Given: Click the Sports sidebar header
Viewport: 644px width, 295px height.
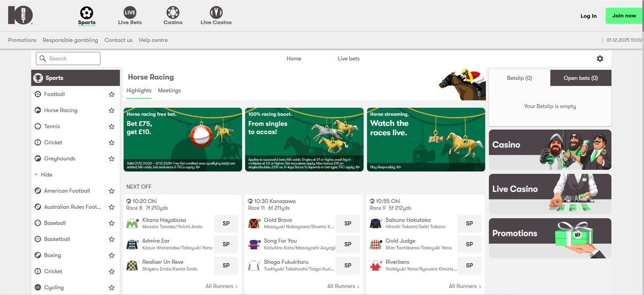Looking at the screenshot, I should (76, 78).
